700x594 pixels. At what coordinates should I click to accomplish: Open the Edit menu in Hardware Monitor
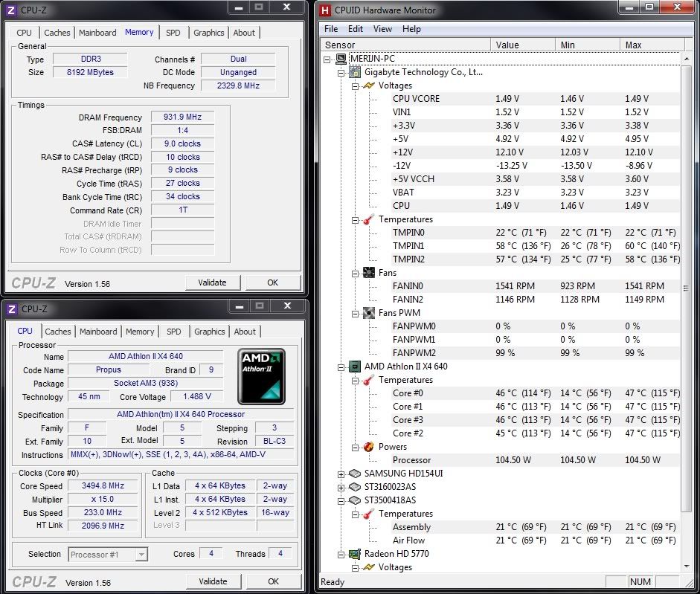(356, 29)
